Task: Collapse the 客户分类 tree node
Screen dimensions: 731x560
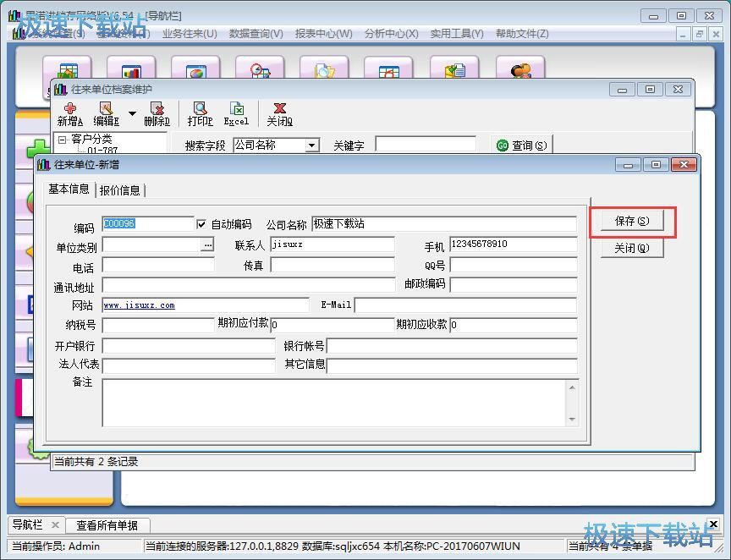Action: (x=62, y=140)
